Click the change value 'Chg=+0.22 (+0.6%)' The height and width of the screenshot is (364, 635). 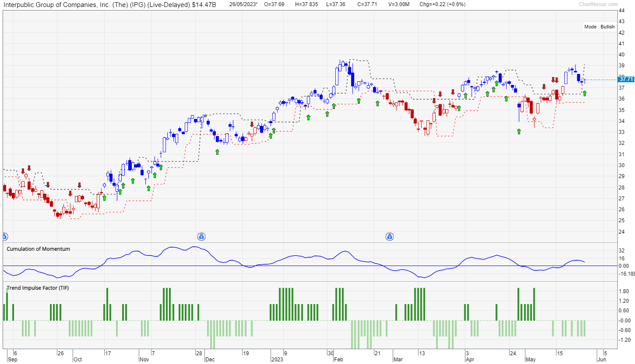tap(442, 4)
